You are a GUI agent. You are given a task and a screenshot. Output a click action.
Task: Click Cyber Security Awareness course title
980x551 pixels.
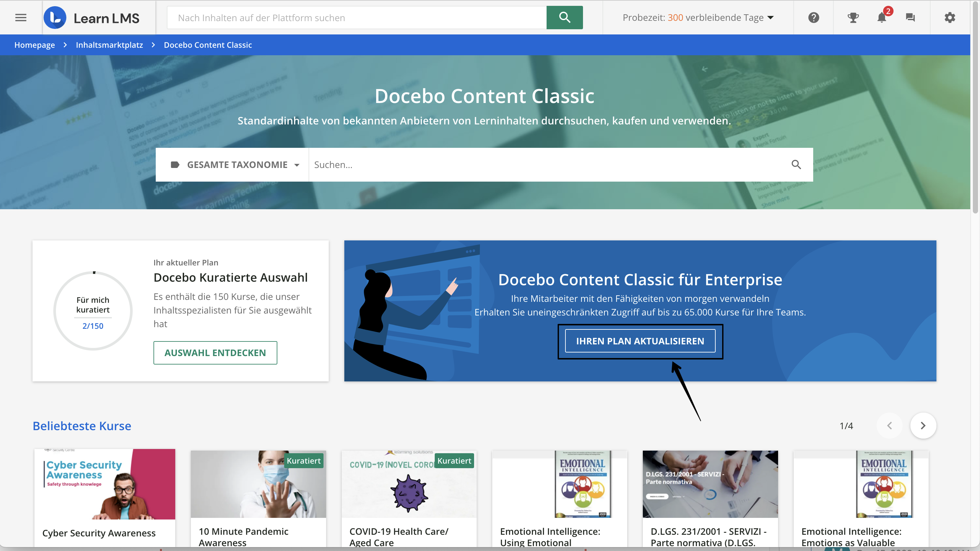[99, 533]
